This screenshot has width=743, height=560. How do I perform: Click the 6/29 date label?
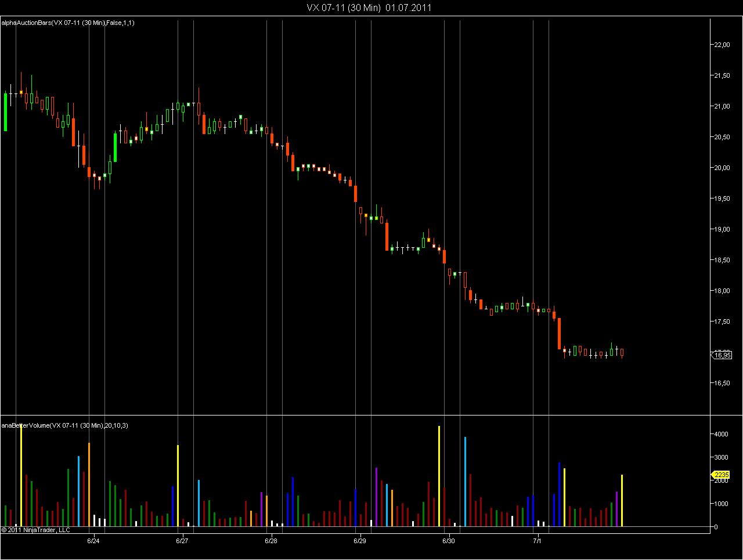point(359,541)
